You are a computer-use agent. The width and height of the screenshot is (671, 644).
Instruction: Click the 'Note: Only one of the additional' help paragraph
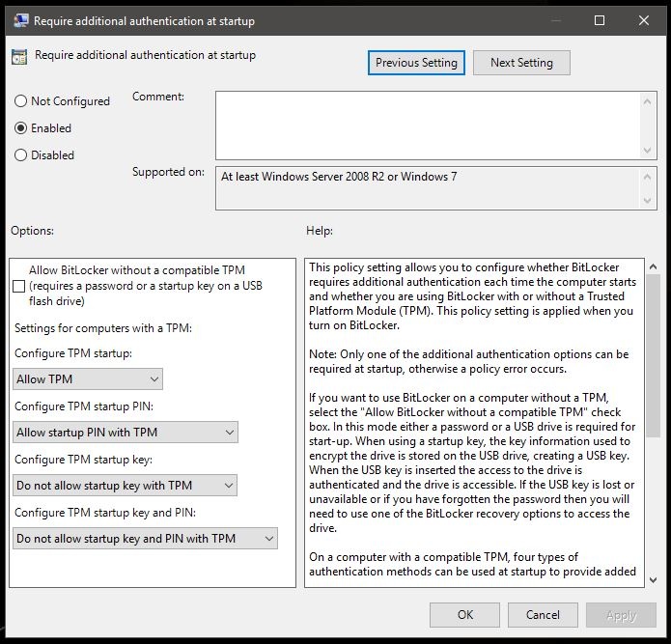[x=469, y=361]
